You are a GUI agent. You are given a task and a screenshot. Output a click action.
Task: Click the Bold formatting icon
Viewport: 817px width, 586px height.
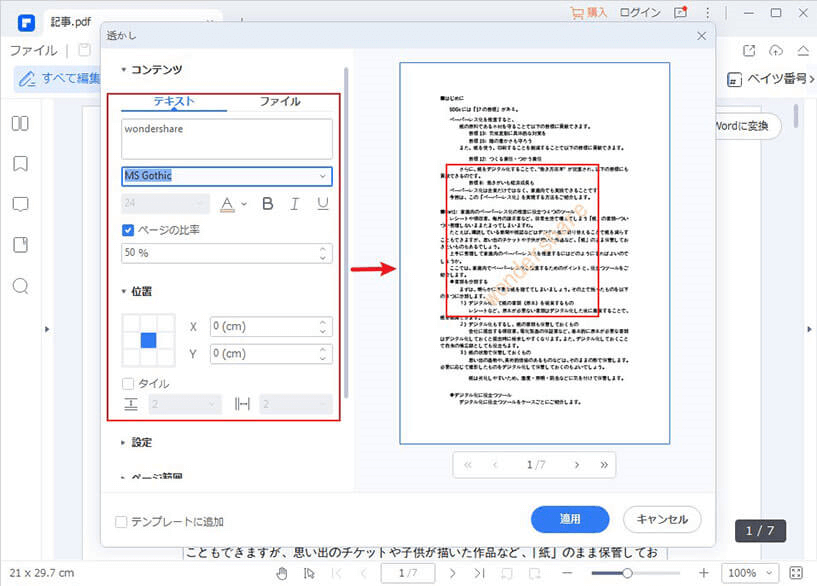267,204
